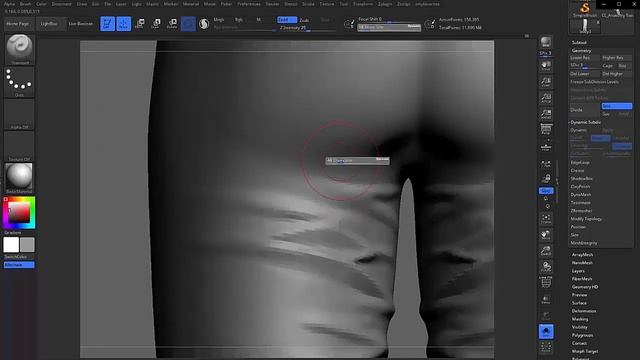Open the Brush menu

[26, 4]
